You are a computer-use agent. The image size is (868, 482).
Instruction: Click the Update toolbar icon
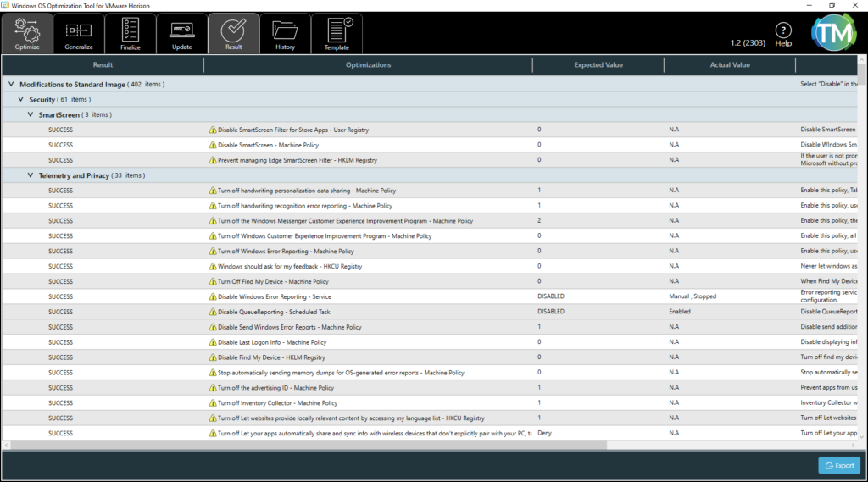coord(182,34)
